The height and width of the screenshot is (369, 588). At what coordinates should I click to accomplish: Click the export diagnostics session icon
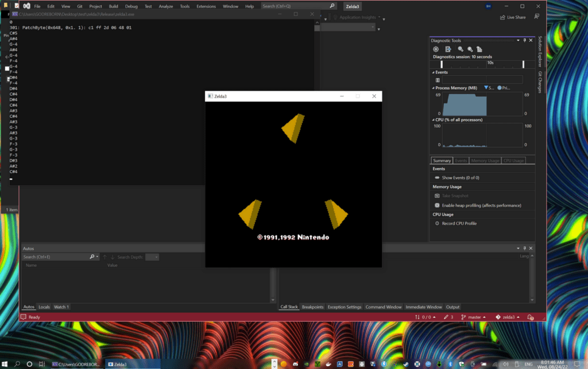pos(448,49)
